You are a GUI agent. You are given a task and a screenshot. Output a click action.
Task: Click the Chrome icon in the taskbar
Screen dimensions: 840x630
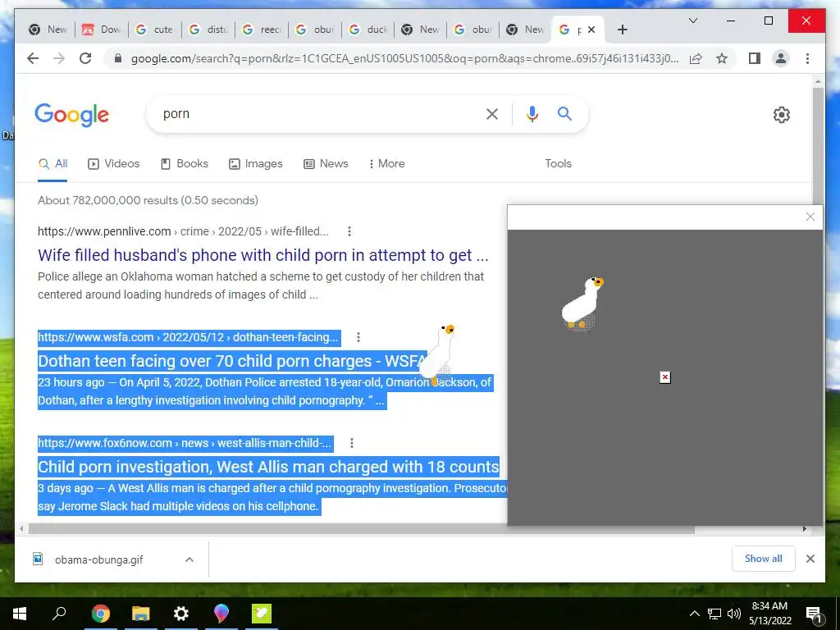tap(100, 614)
